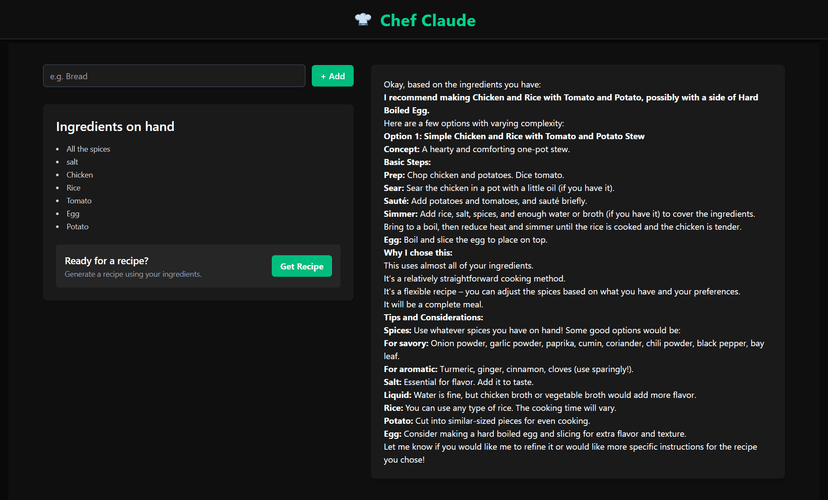Select the "Egg" ingredient item

click(73, 214)
